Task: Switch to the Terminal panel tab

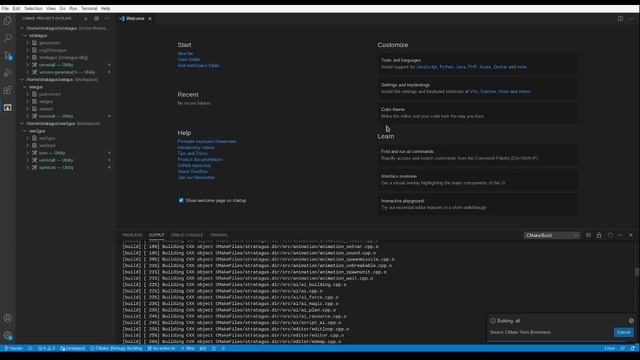Action: point(219,235)
